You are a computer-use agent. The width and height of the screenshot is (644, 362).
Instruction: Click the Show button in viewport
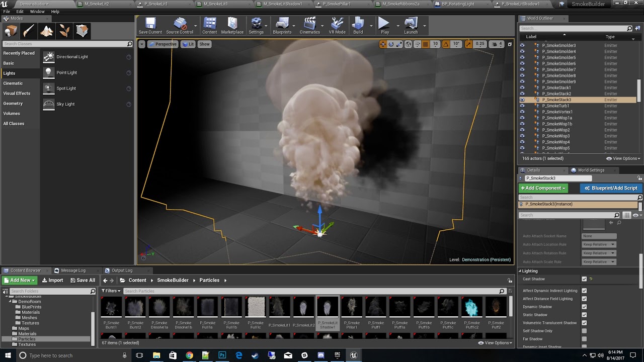tap(204, 44)
